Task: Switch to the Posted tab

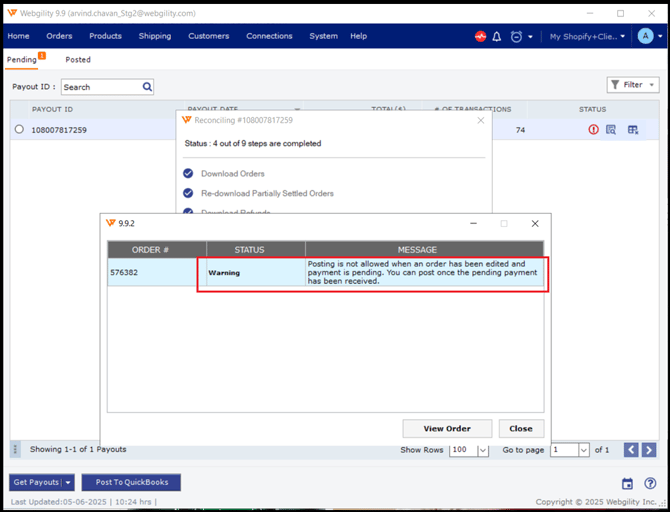Action: pyautogui.click(x=78, y=60)
